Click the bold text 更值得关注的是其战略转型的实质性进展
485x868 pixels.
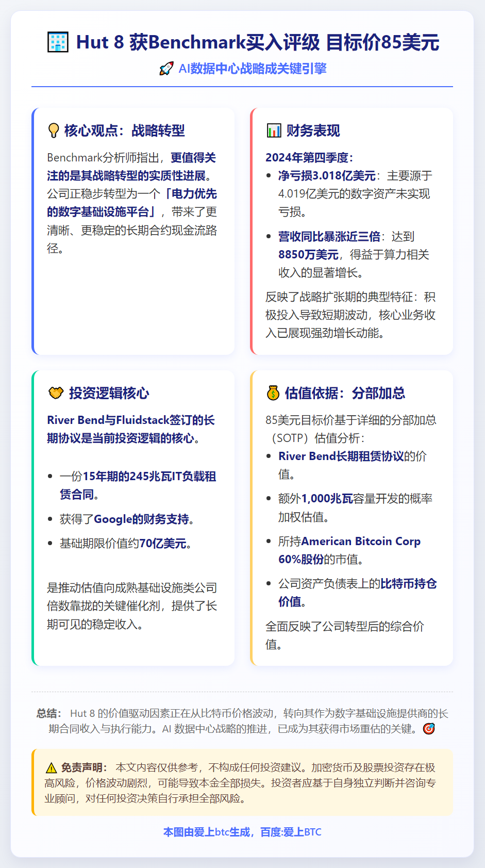(x=131, y=167)
